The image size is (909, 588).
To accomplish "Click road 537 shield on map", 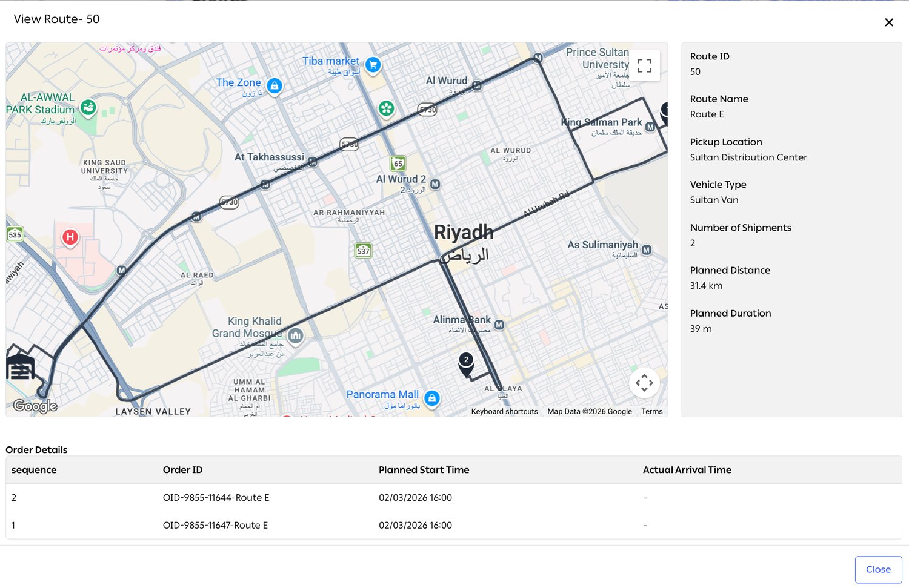I will click(363, 250).
